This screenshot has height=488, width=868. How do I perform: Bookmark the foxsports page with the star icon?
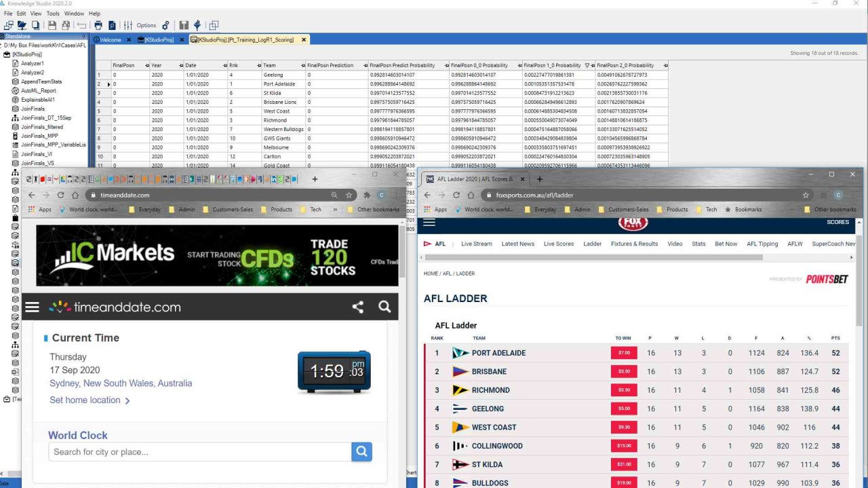pyautogui.click(x=806, y=195)
